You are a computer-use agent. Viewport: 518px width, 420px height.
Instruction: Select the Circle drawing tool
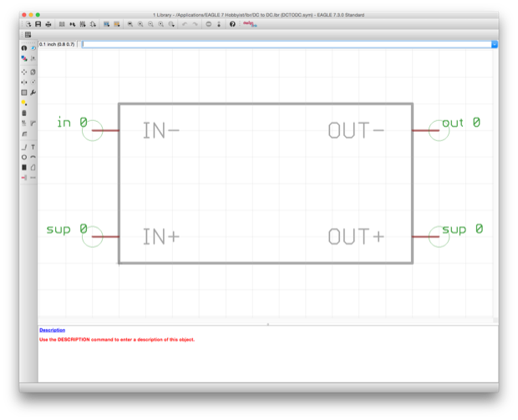(x=24, y=158)
